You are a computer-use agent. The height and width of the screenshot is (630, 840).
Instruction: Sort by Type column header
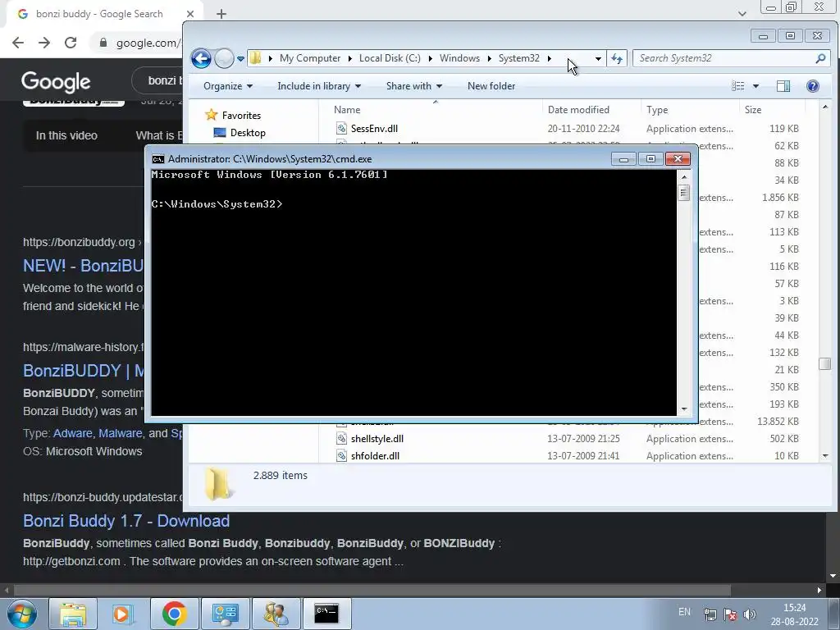tap(690, 109)
